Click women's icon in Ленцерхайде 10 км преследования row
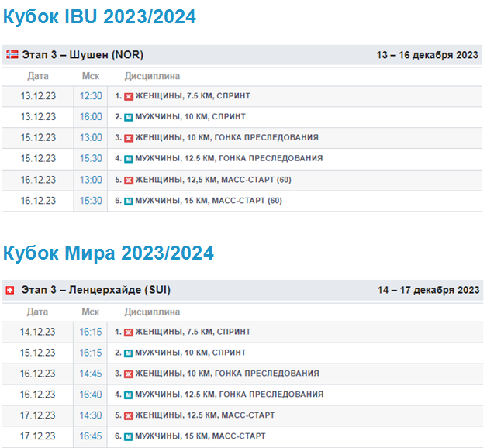 pos(129,374)
